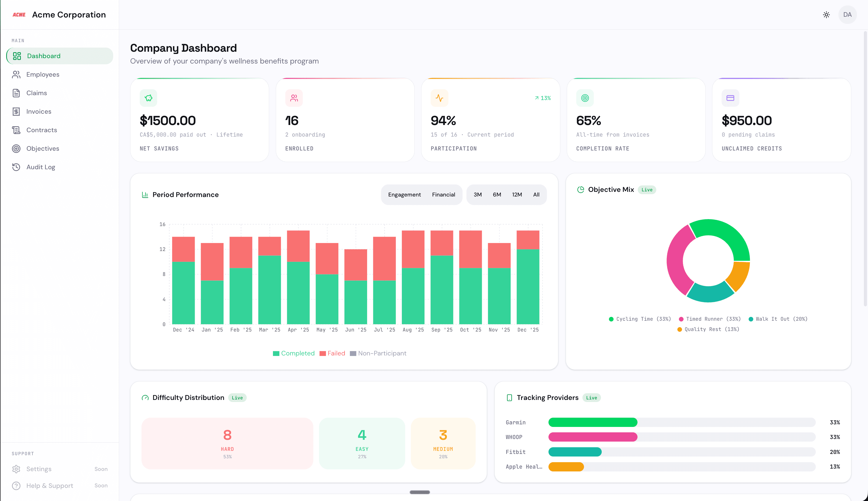Open the Audit Log history icon

[17, 167]
